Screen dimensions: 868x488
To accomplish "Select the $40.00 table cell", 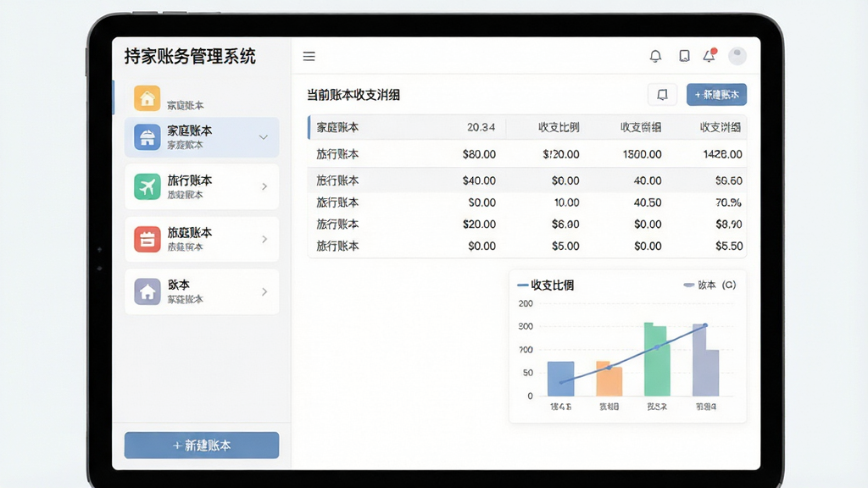I will click(x=479, y=181).
